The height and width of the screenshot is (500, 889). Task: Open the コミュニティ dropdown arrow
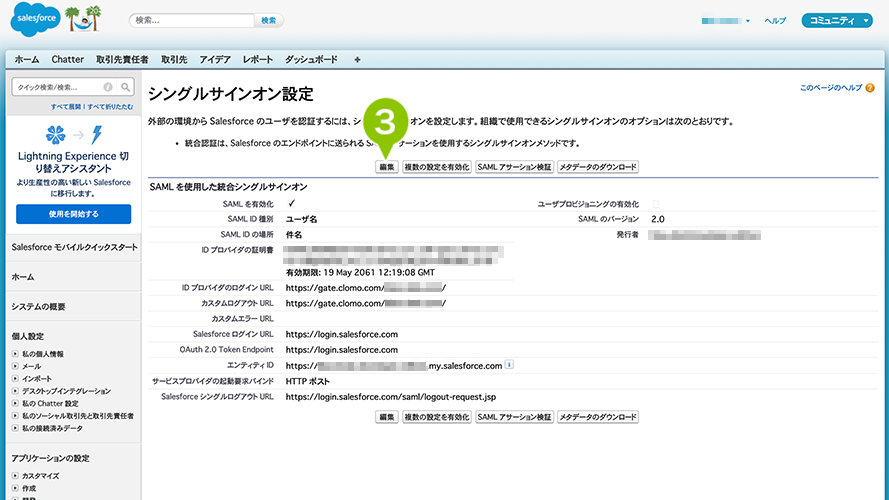[866, 21]
